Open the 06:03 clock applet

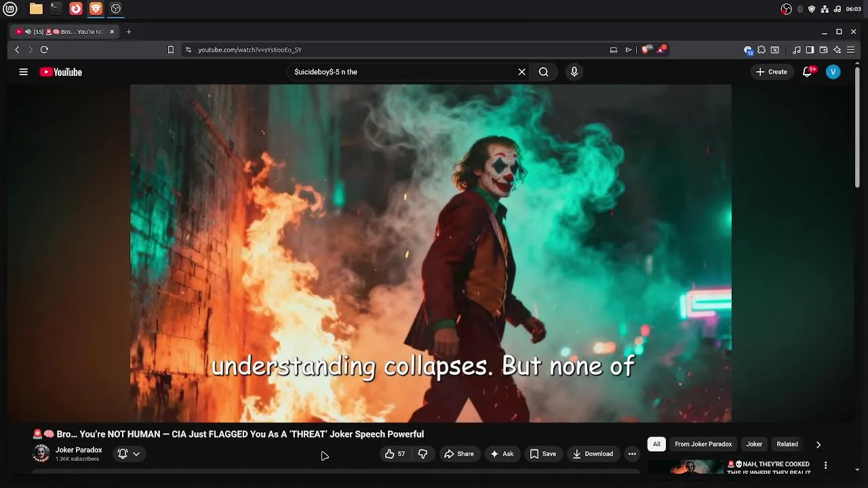pos(854,9)
